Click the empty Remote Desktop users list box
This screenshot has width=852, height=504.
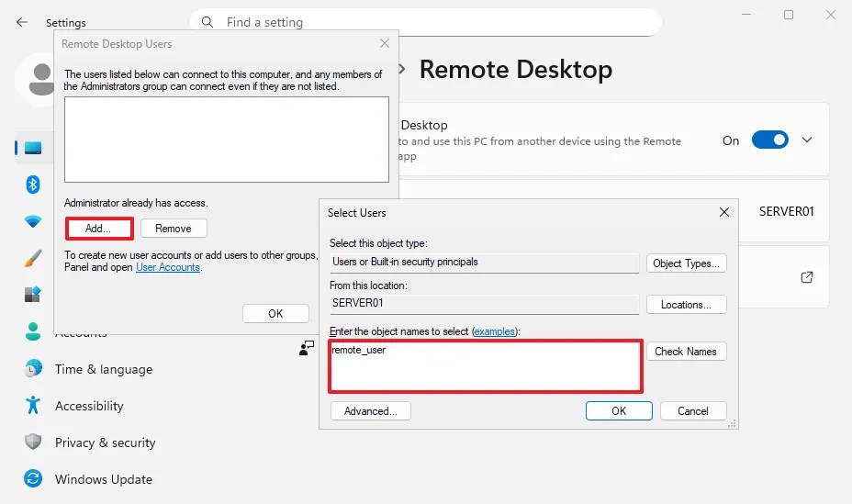click(227, 140)
